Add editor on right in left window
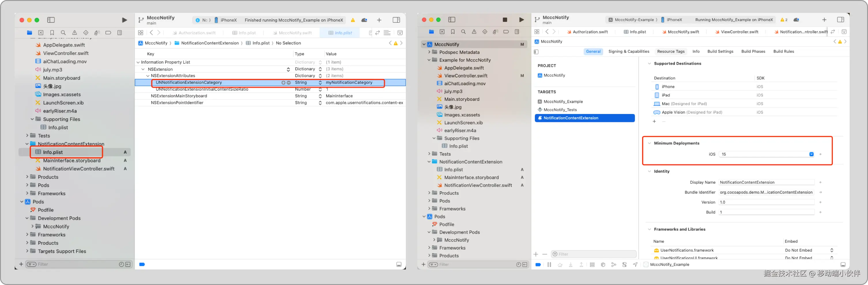868x285 pixels. coord(400,33)
